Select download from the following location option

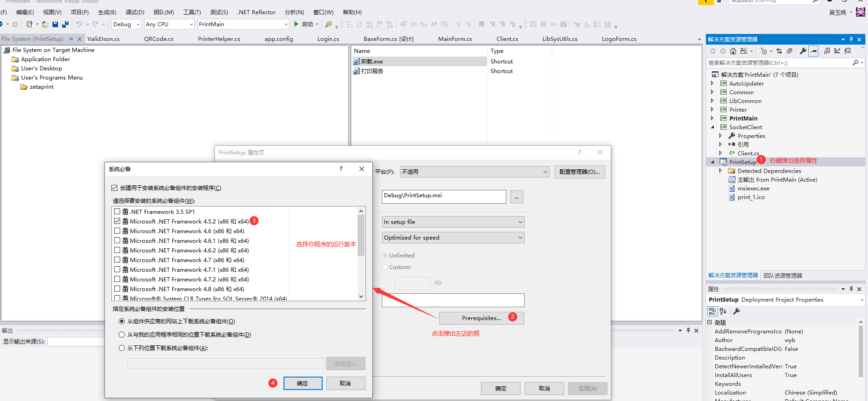click(122, 348)
